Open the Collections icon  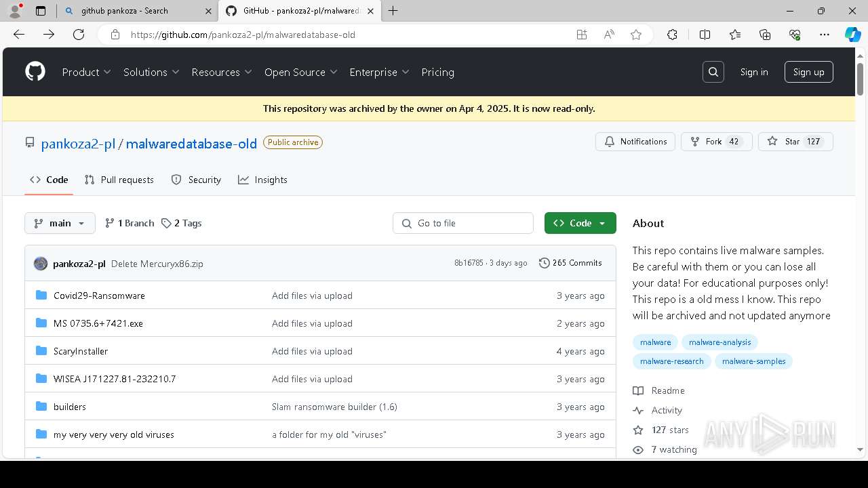click(765, 35)
